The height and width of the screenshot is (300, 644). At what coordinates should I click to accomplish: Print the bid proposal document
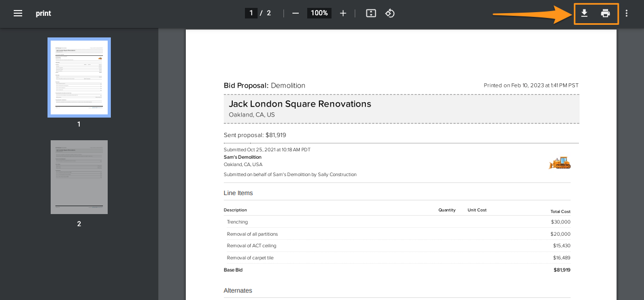[605, 13]
